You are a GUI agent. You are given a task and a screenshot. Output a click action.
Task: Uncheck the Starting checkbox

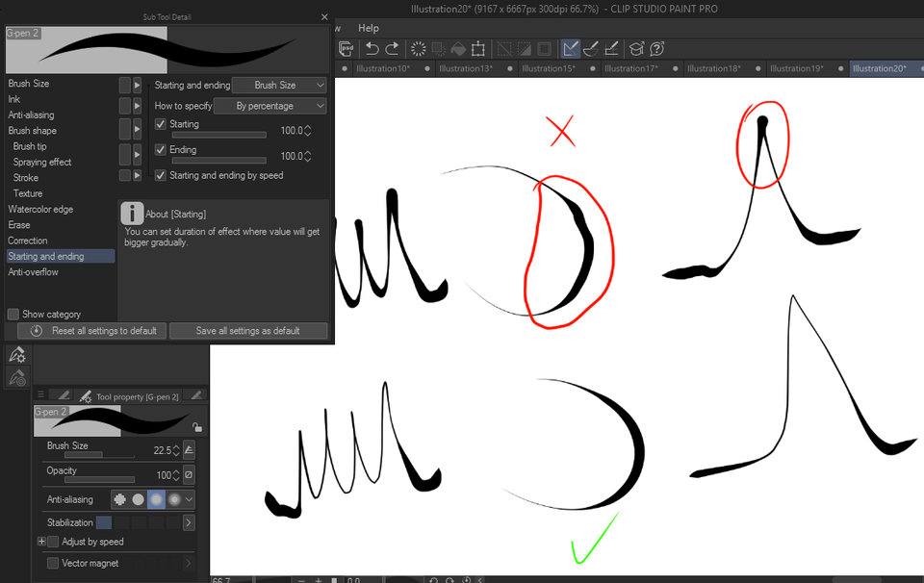click(x=161, y=124)
